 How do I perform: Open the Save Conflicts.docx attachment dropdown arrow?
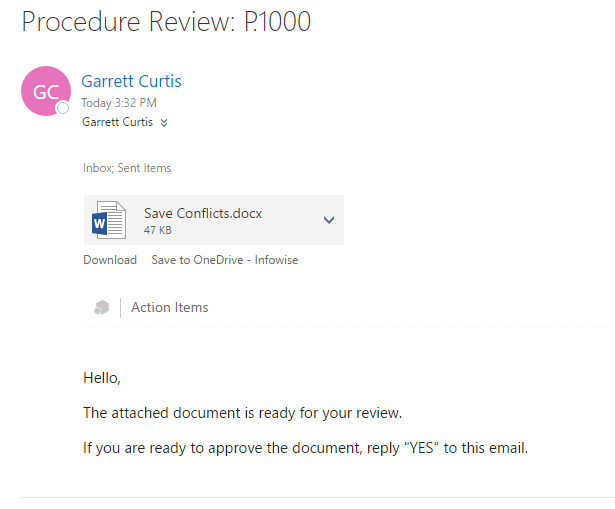[329, 220]
